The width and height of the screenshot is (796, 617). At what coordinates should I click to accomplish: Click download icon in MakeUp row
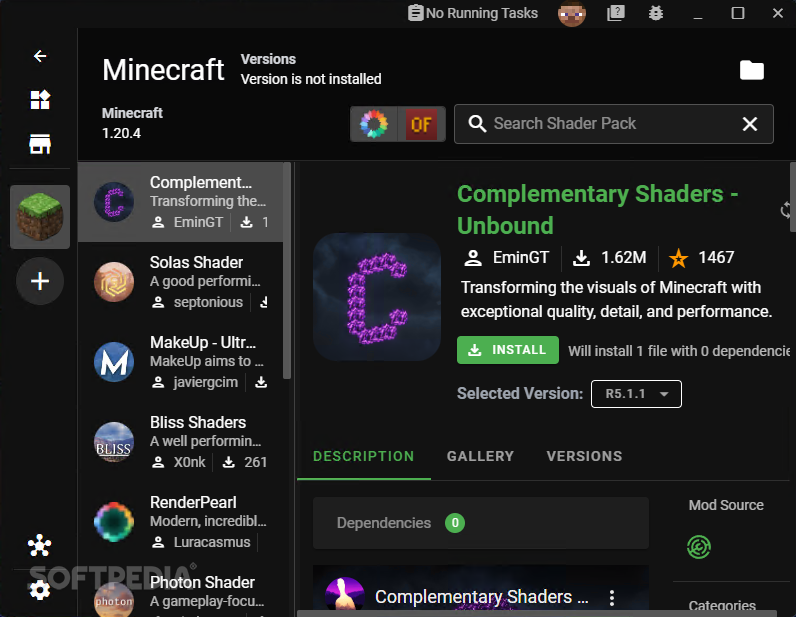261,382
